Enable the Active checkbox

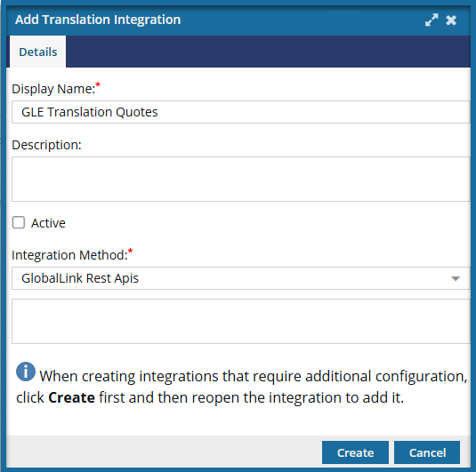click(x=19, y=222)
